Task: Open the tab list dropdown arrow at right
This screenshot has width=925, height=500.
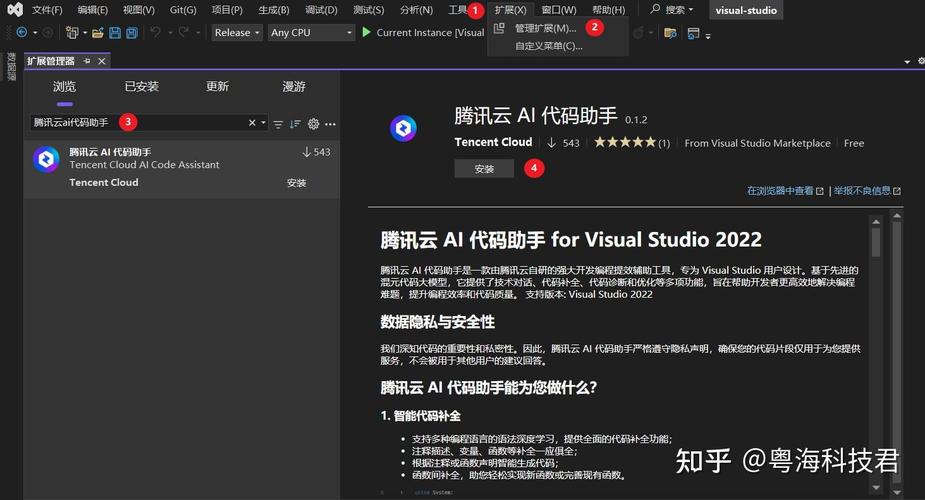Action: point(907,61)
